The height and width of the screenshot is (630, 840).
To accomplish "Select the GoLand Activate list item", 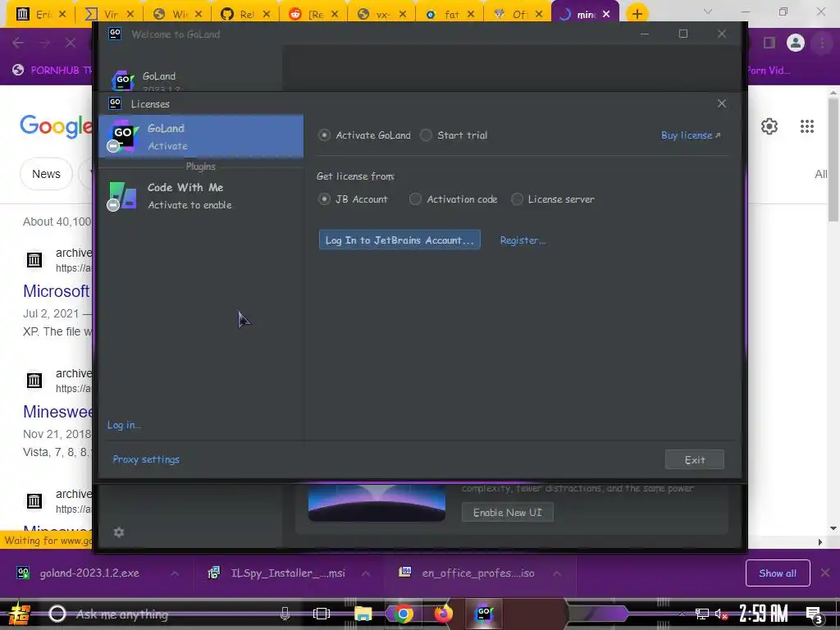I will pyautogui.click(x=201, y=136).
